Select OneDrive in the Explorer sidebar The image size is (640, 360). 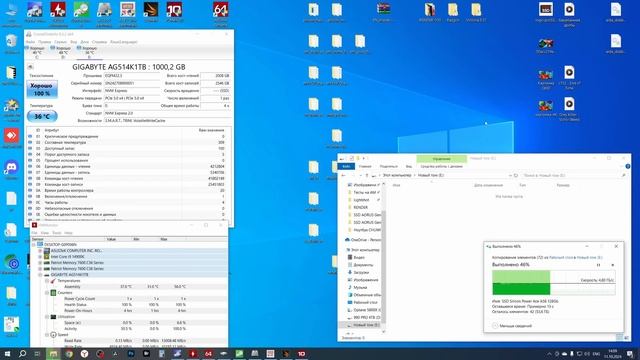(363, 240)
